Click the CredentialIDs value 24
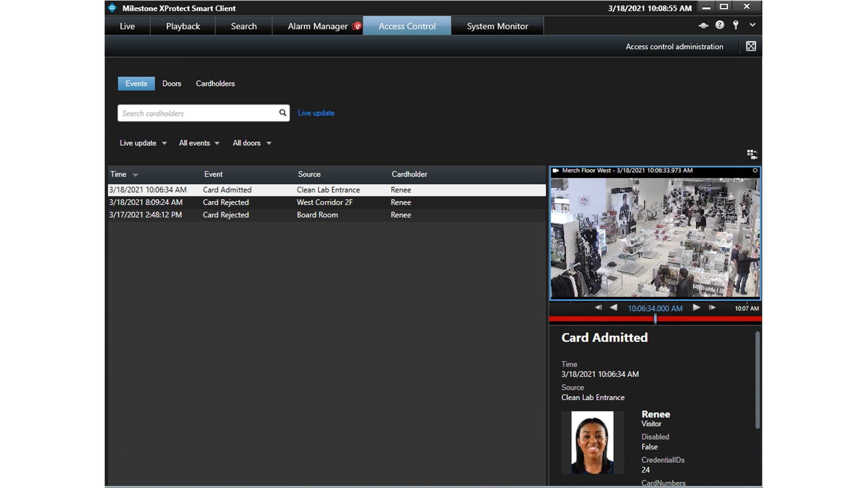The width and height of the screenshot is (868, 488). click(646, 470)
